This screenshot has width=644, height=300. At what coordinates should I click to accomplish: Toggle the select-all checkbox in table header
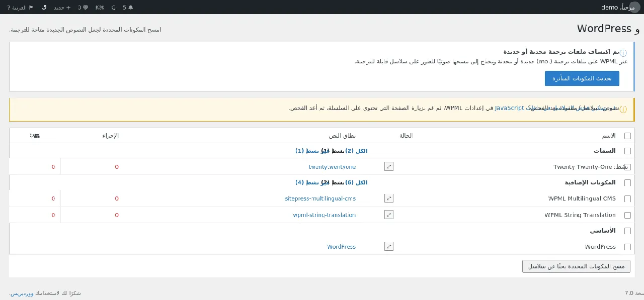click(x=627, y=136)
